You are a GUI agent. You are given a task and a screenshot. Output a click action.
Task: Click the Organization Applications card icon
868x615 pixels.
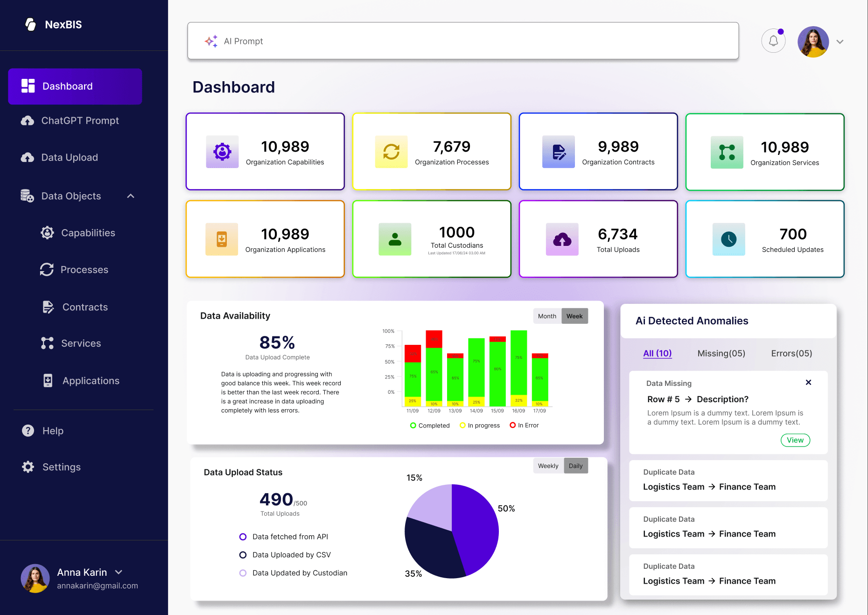(x=222, y=239)
